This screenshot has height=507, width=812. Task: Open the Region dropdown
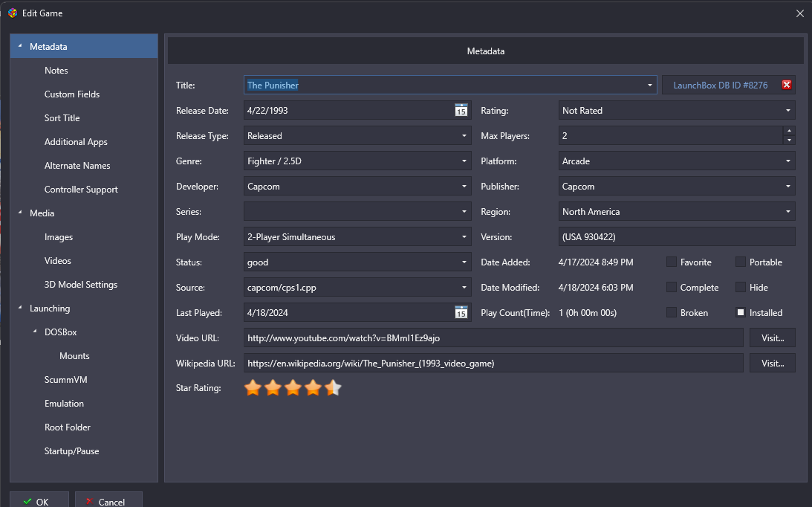point(787,212)
